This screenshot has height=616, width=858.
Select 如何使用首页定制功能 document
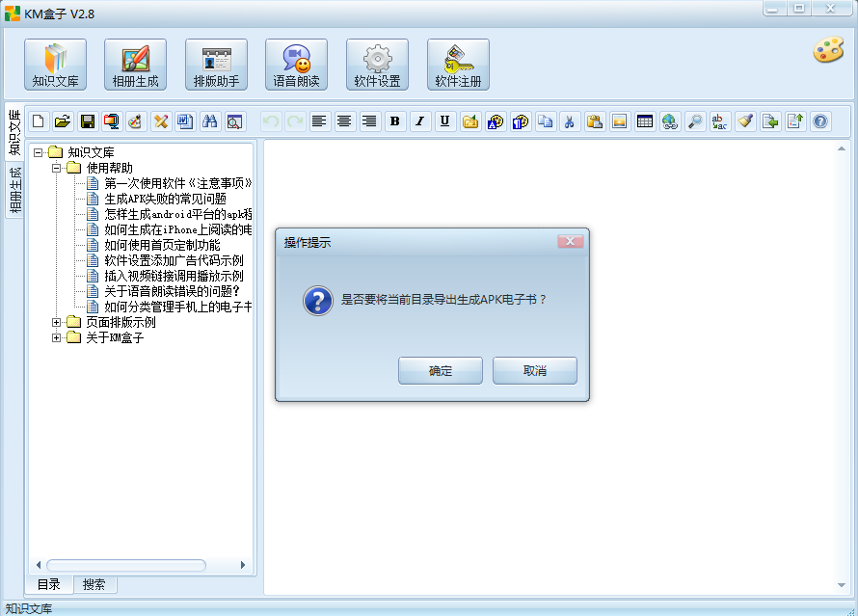pyautogui.click(x=162, y=245)
